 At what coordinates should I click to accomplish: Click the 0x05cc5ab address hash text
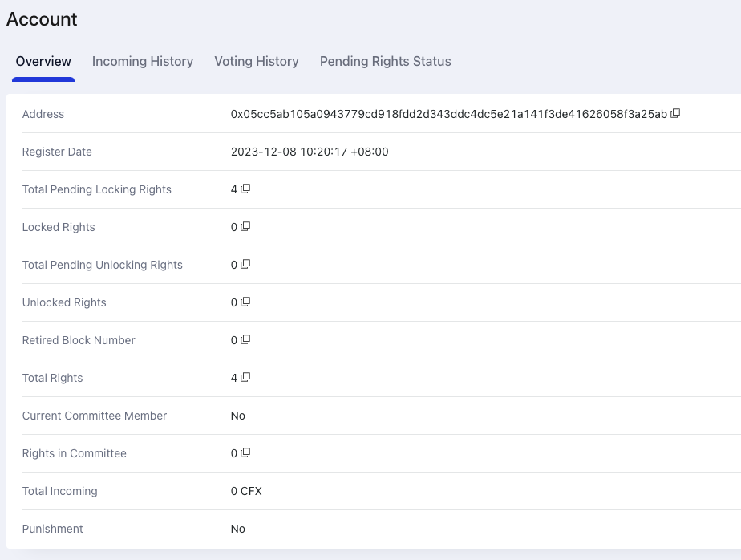[448, 114]
